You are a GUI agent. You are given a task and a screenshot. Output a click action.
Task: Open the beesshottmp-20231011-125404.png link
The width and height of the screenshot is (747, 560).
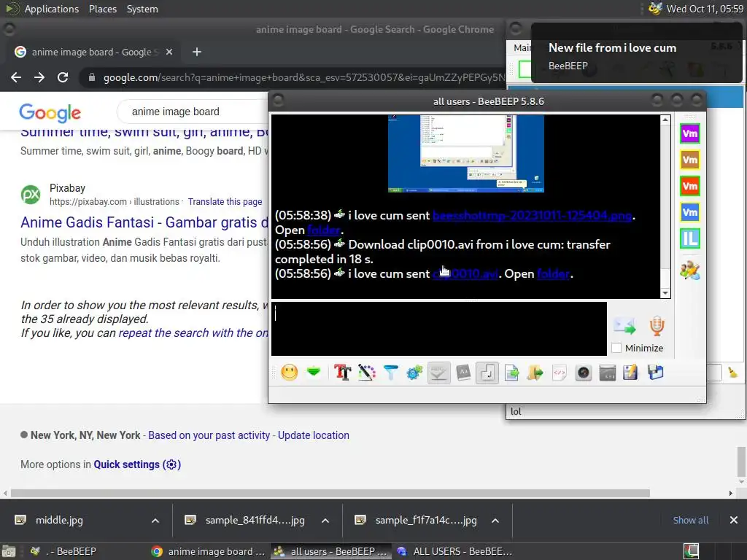532,215
